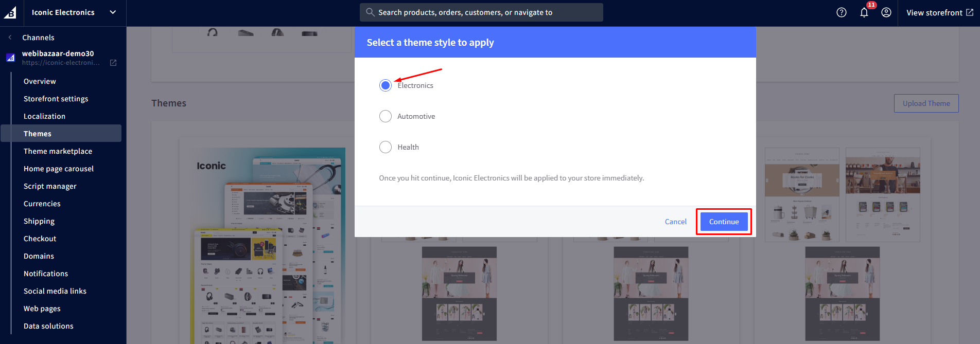Open the help question mark icon

click(841, 12)
